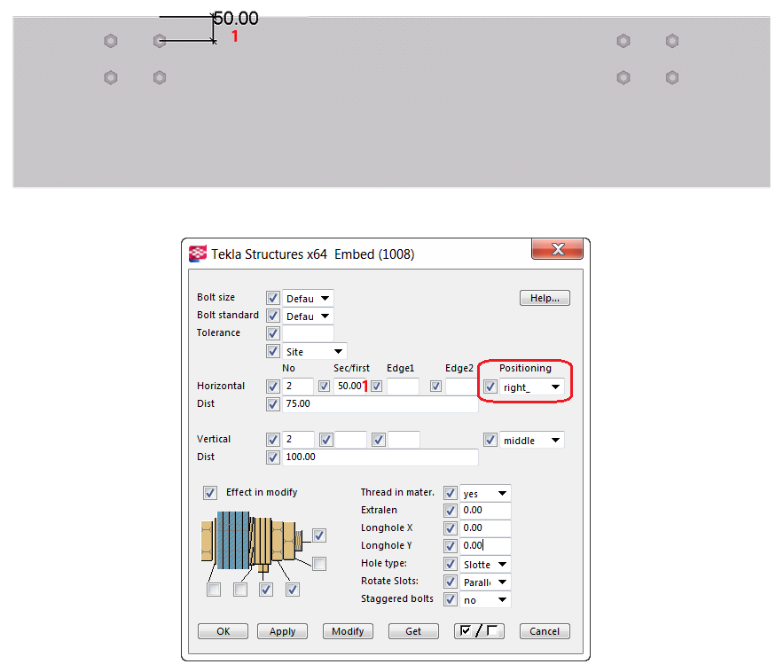Toggle the Bolt size checkbox
This screenshot has height=672, width=784.
pyautogui.click(x=273, y=298)
